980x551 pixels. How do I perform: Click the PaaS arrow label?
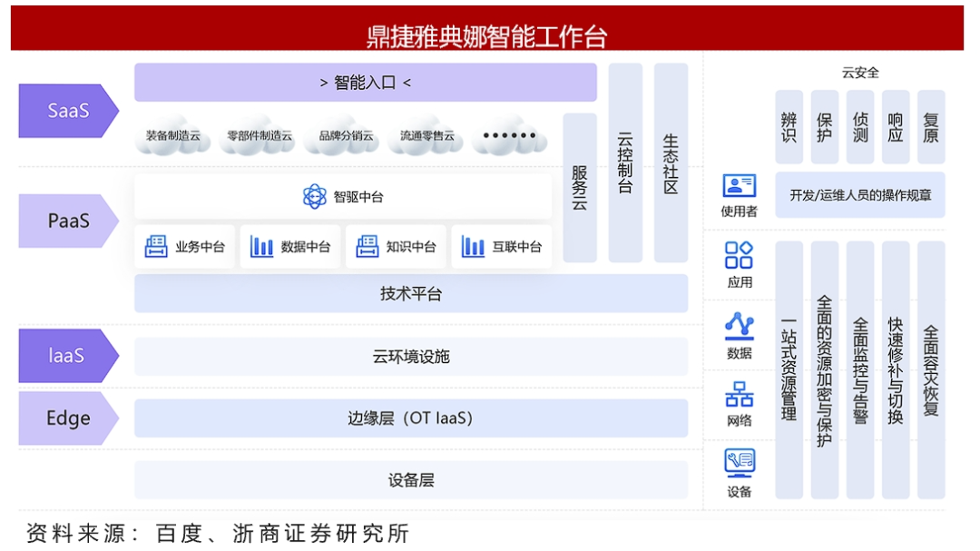coord(69,221)
